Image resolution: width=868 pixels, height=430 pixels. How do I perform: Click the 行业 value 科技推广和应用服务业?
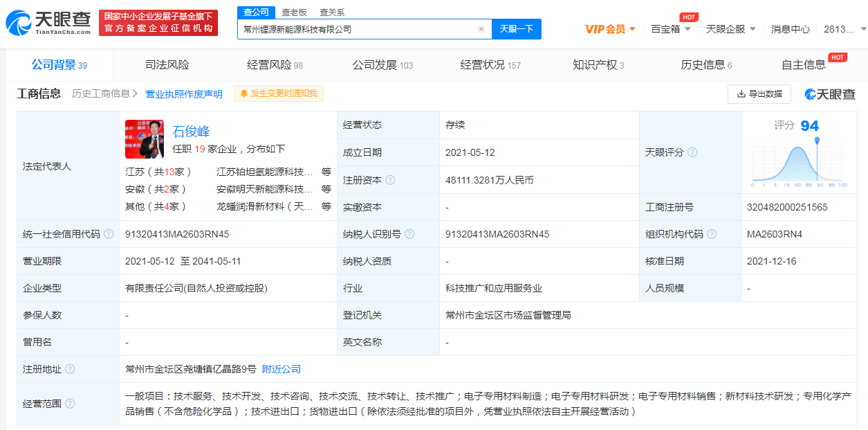click(494, 288)
